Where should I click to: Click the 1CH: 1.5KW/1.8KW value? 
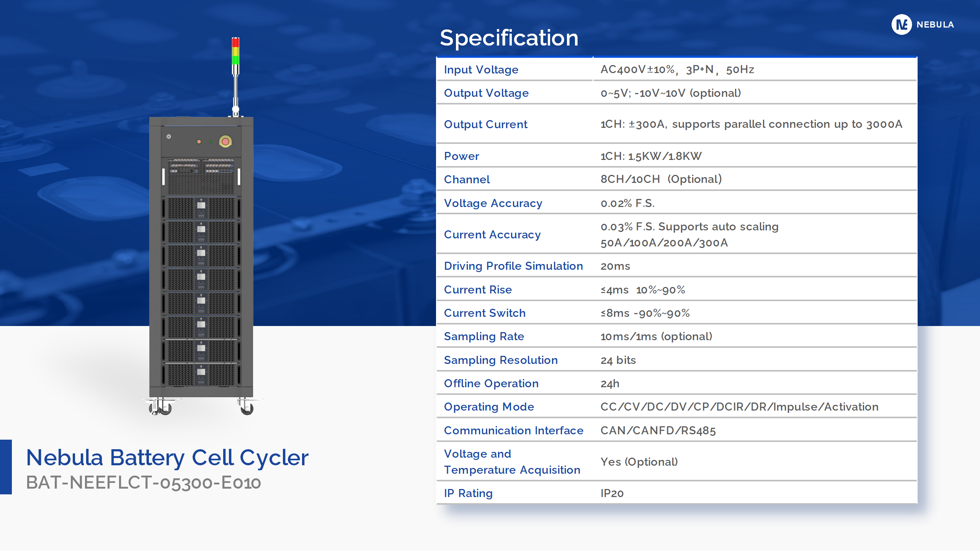(x=651, y=156)
